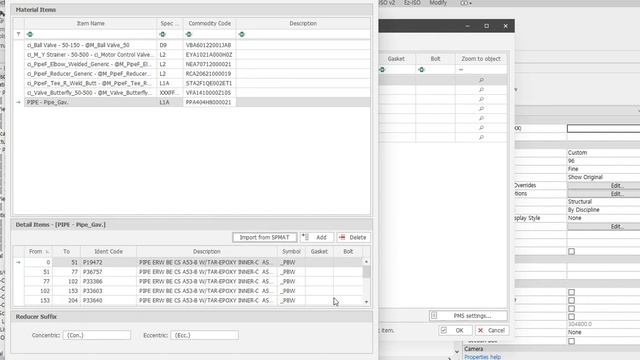The width and height of the screenshot is (640, 360).
Task: Select the ci_PipeF_Reducer_Generic row
Action: pyautogui.click(x=197, y=73)
